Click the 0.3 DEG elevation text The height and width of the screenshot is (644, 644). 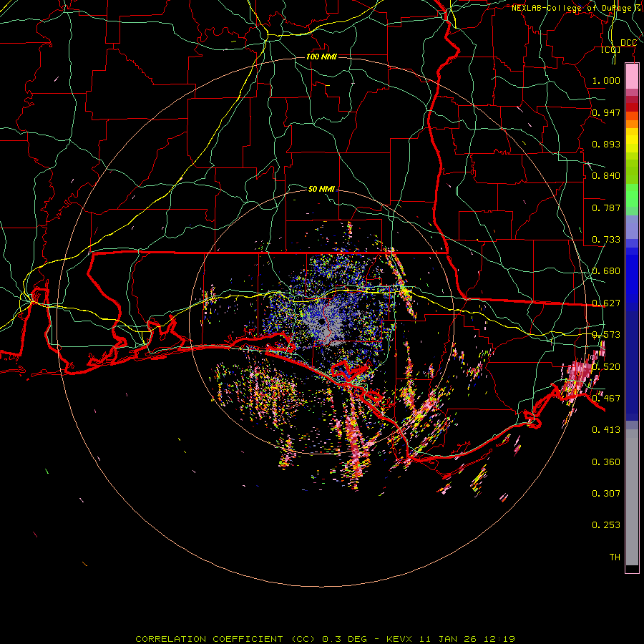[345, 639]
